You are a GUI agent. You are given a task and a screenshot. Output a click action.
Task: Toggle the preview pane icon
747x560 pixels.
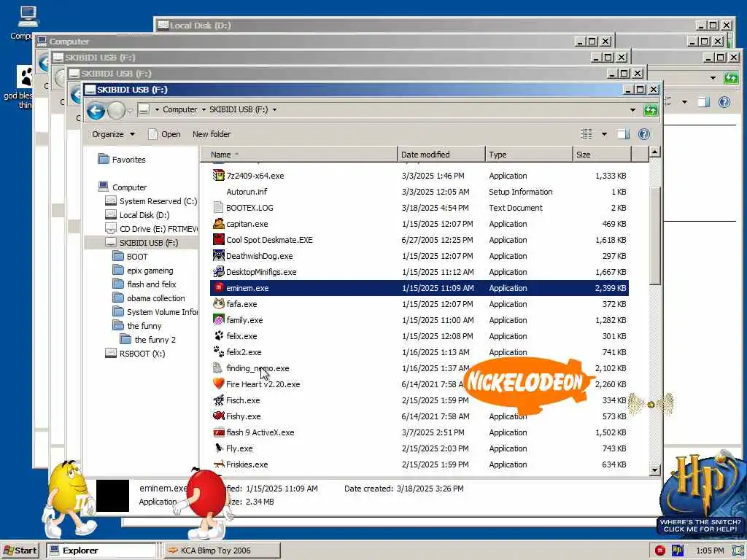click(623, 134)
